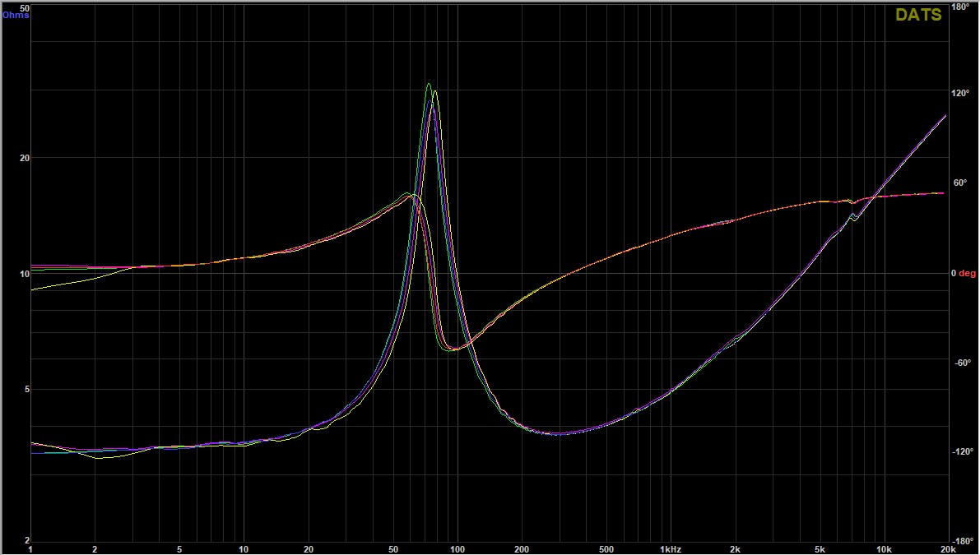Click the 1kHz frequency axis label
980x555 pixels.
[671, 548]
